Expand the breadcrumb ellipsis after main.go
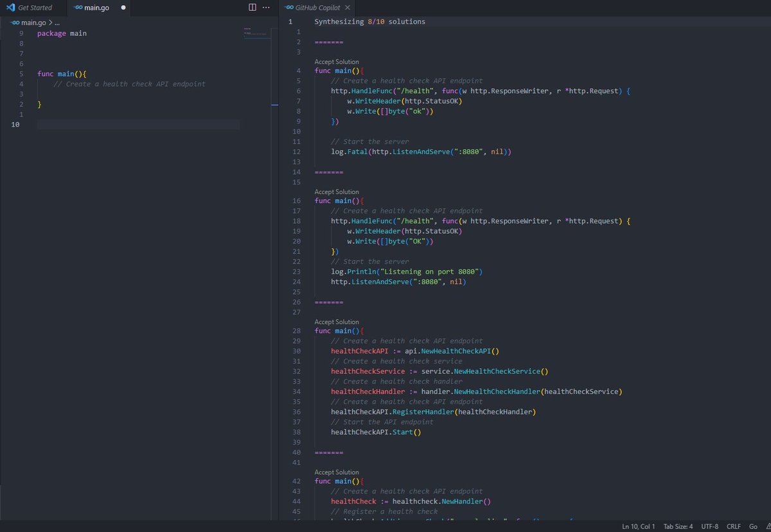Image resolution: width=771 pixels, height=532 pixels. [57, 22]
